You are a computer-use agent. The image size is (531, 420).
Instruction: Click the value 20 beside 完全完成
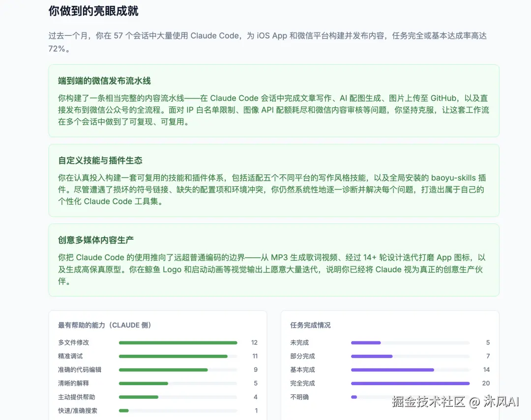(x=486, y=383)
